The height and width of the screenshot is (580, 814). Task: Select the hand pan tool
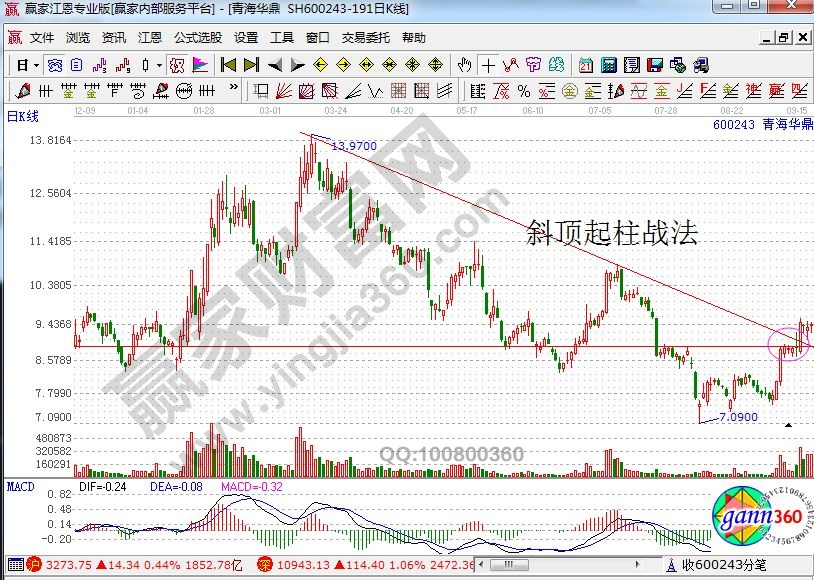[464, 65]
